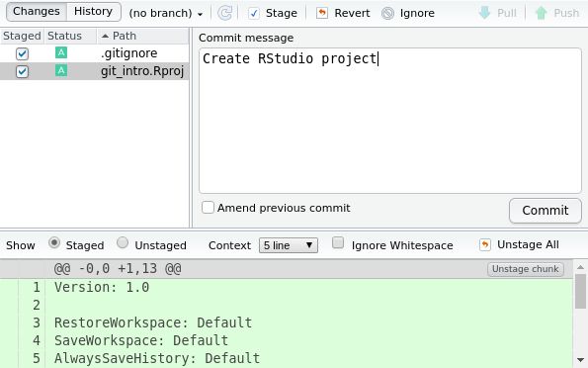Select the Unstaged radio button
This screenshot has width=588, height=368.
pos(123,243)
